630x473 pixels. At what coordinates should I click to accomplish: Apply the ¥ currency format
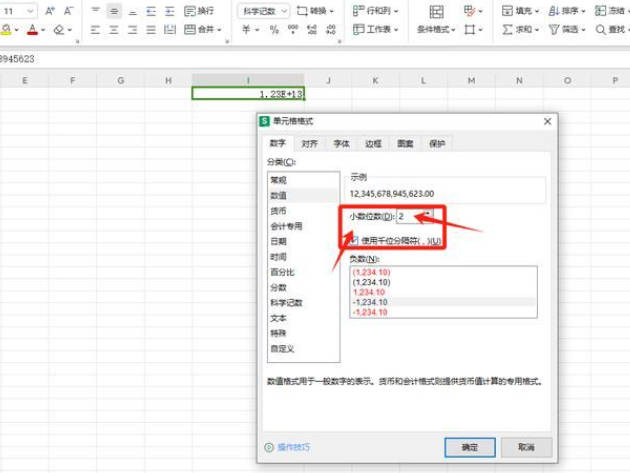(246, 29)
